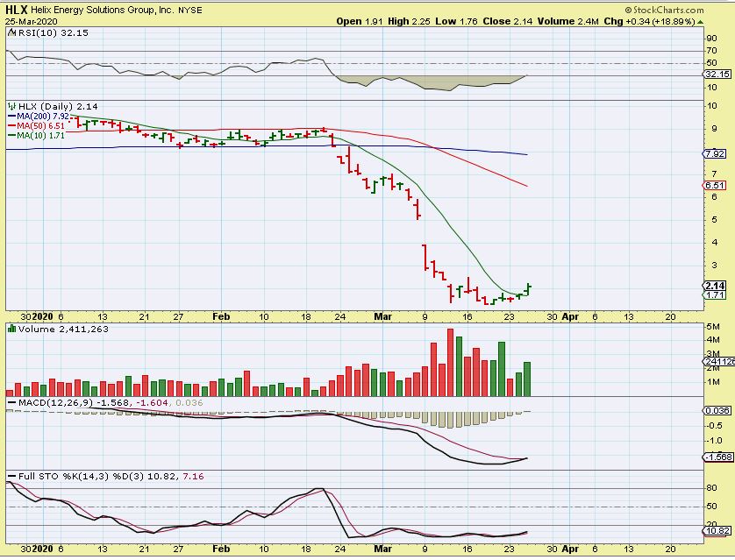The width and height of the screenshot is (735, 560).
Task: Click the -1.568 tag on MACD axis
Action: tap(718, 457)
